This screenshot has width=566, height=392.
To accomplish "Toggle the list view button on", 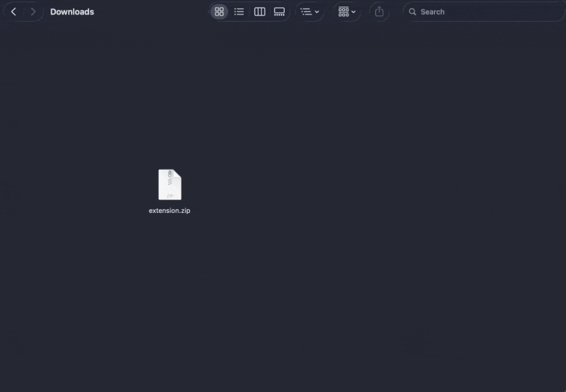I will coord(239,11).
